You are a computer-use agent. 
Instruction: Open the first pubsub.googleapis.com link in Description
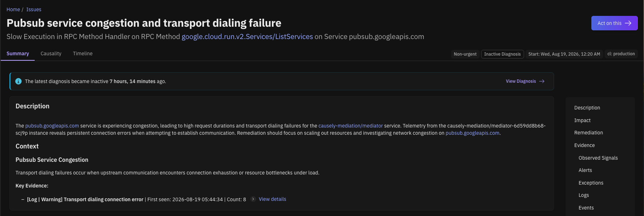click(52, 126)
